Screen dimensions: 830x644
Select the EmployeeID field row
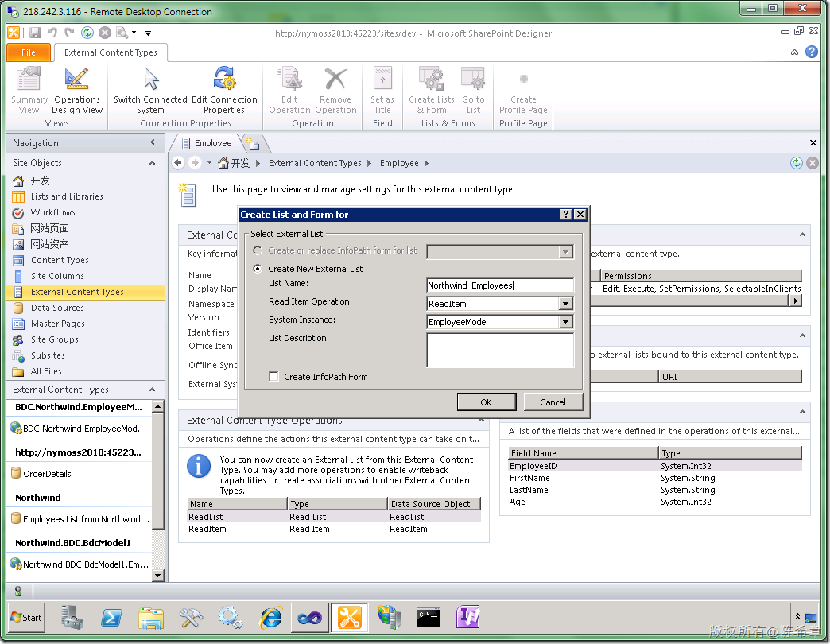(x=655, y=466)
